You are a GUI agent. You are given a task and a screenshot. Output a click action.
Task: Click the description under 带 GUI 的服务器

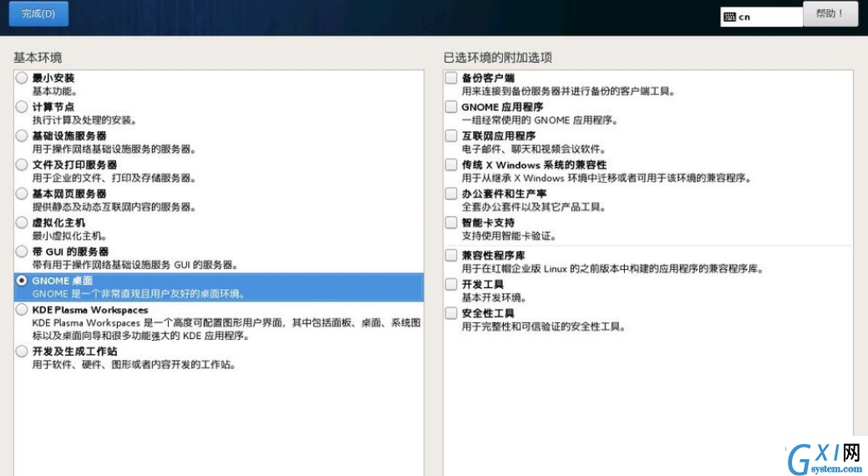135,265
